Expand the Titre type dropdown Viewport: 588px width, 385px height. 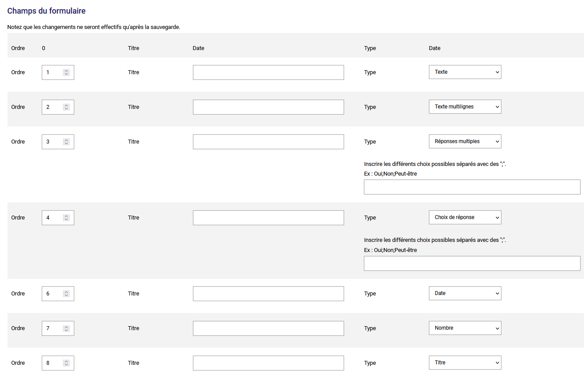click(465, 363)
